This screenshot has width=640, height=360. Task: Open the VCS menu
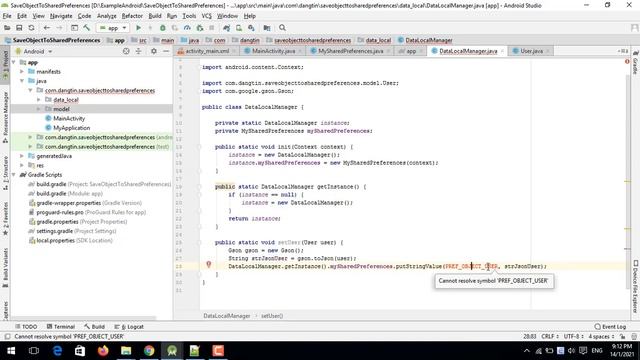(207, 16)
